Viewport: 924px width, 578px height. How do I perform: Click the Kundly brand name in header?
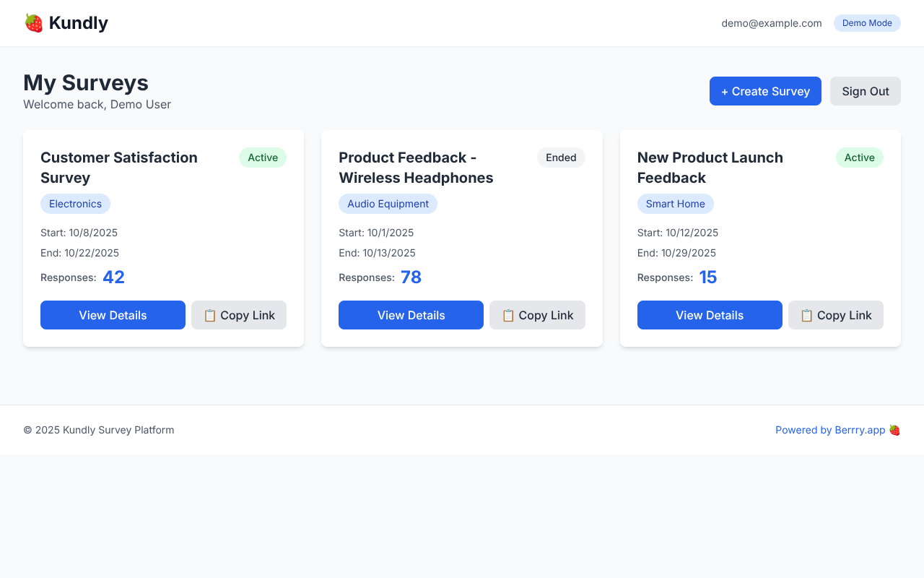point(78,23)
